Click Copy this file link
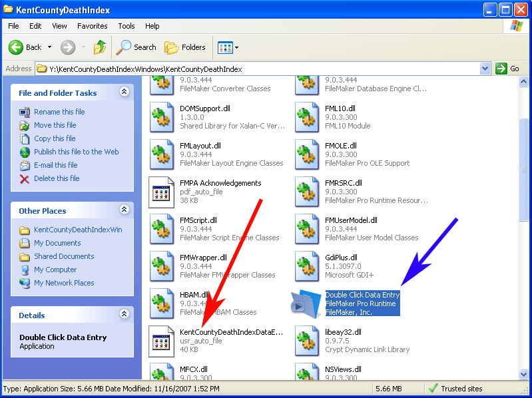Image resolution: width=532 pixels, height=398 pixels. 55,138
